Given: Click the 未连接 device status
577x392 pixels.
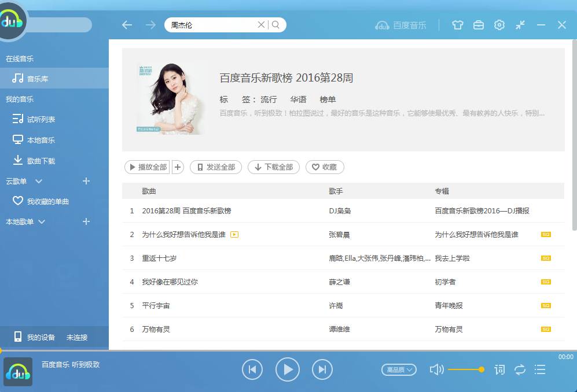Looking at the screenshot, I should coord(77,337).
